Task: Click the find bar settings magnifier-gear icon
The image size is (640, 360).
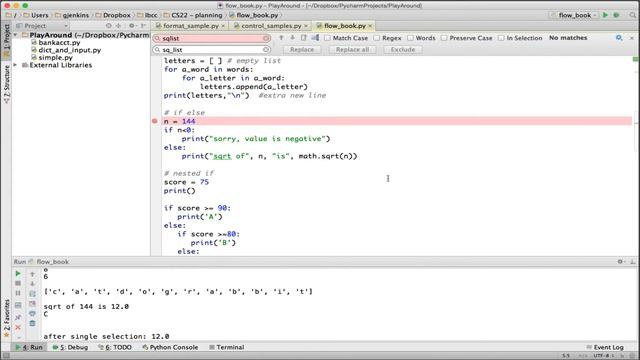Action: tap(619, 38)
